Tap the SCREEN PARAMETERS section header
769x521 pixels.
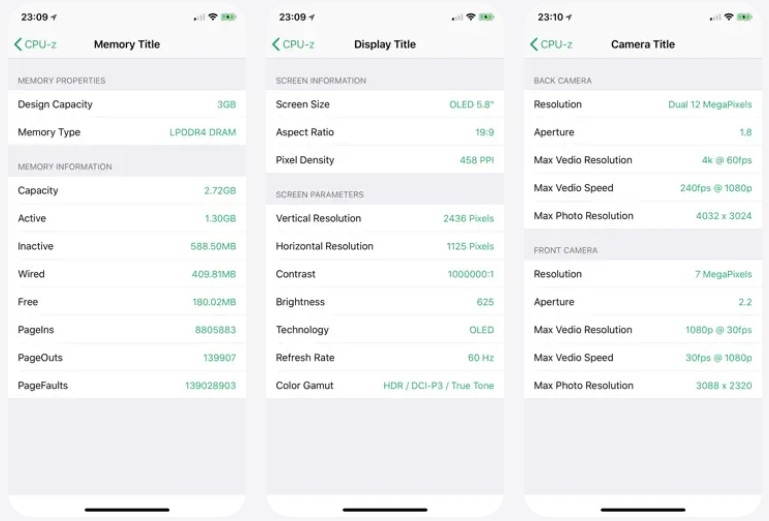[x=320, y=195]
